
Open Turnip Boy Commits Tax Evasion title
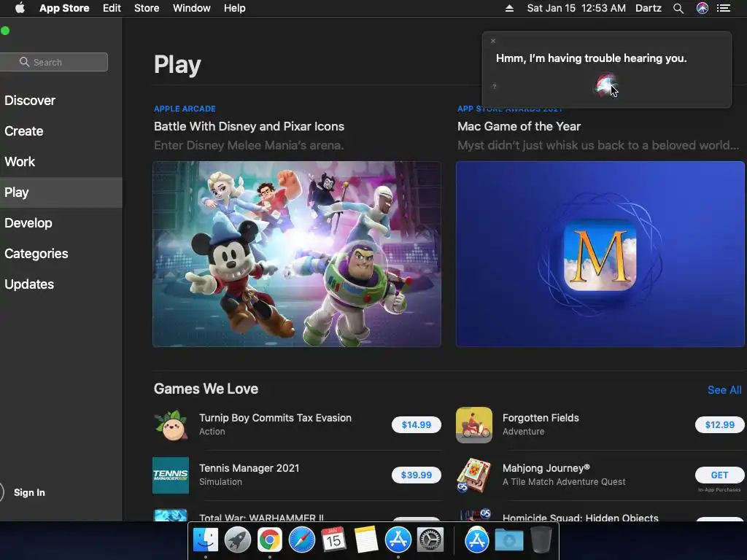[x=275, y=418]
